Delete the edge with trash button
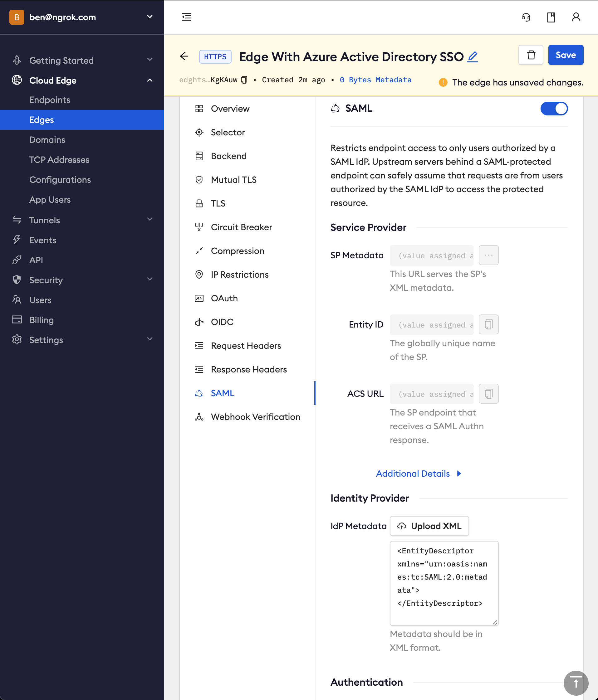The width and height of the screenshot is (598, 700). click(531, 55)
